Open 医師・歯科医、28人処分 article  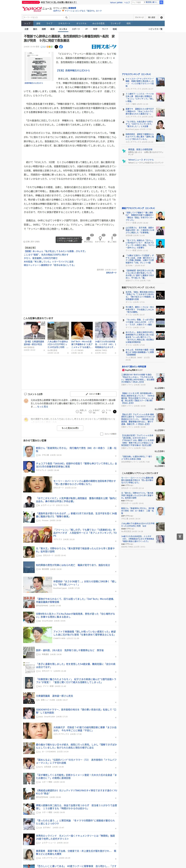[x=70, y=650]
